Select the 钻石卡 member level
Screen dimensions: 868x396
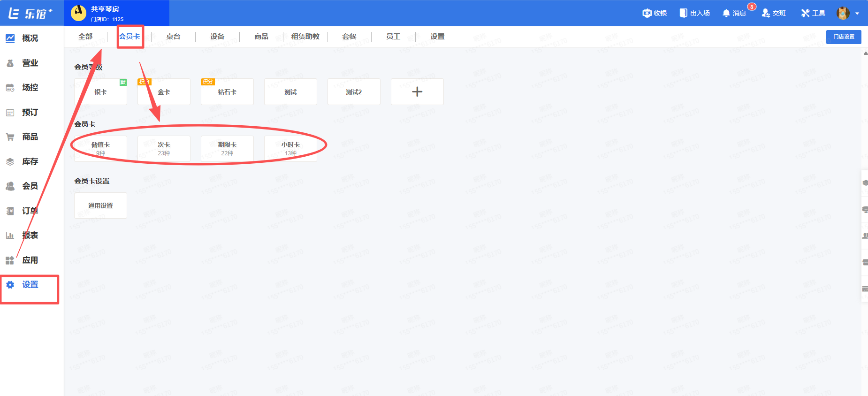pyautogui.click(x=227, y=92)
